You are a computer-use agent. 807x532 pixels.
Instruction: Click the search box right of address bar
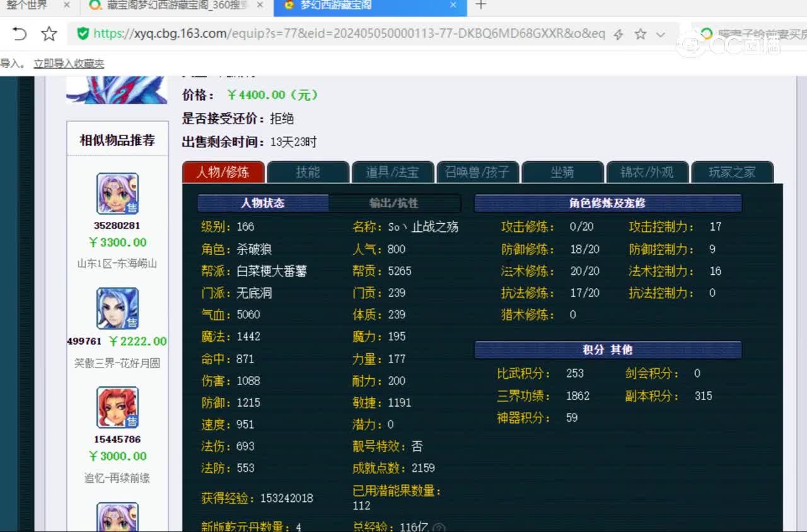(x=750, y=34)
